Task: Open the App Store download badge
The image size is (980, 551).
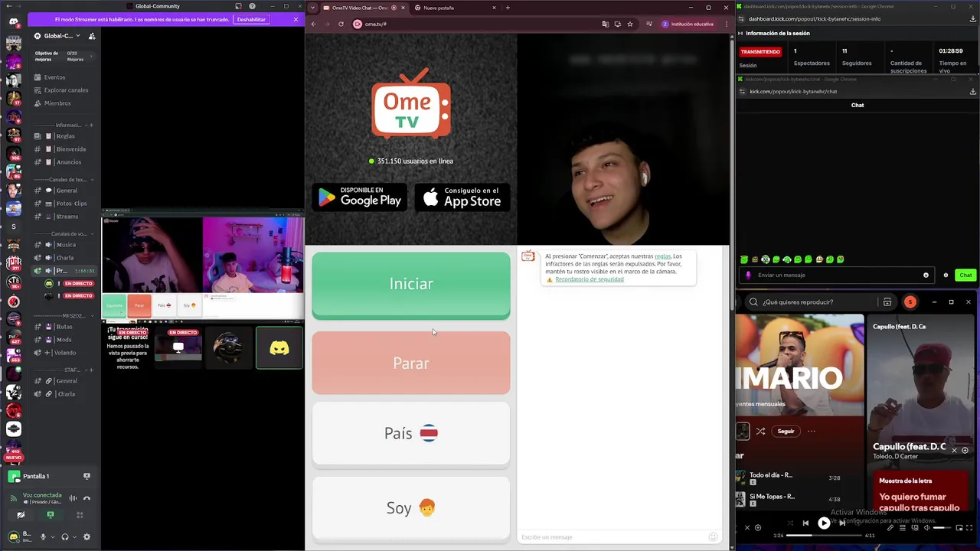Action: (462, 197)
